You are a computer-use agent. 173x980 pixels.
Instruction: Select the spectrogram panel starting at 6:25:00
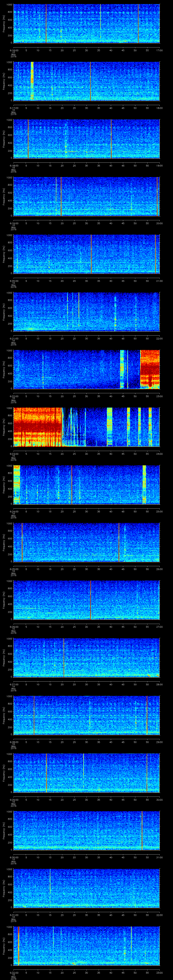point(87,543)
